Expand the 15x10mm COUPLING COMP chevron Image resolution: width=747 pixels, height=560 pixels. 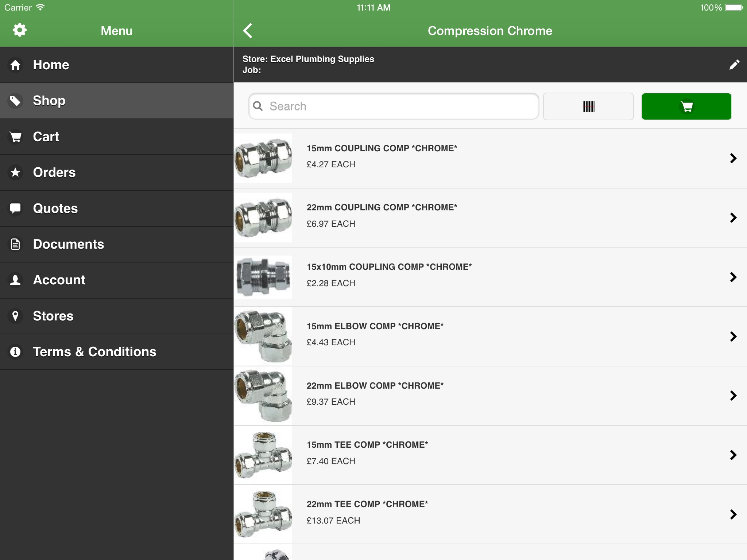pyautogui.click(x=733, y=277)
